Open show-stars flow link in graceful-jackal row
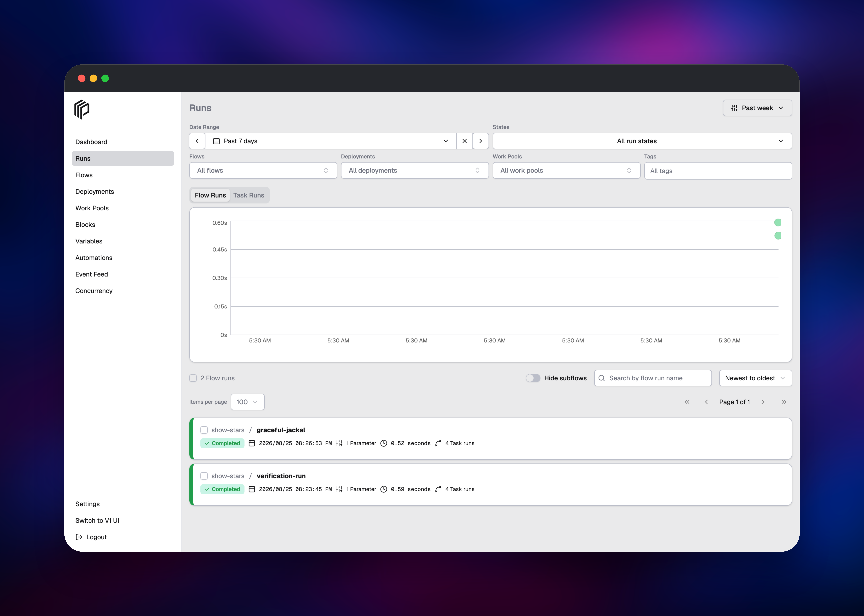The height and width of the screenshot is (616, 864). [x=228, y=430]
